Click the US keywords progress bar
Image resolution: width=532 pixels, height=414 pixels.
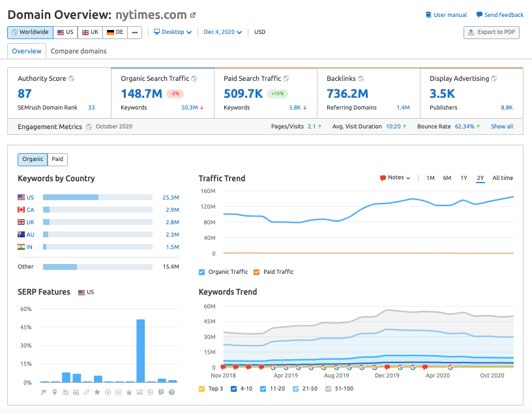98,197
